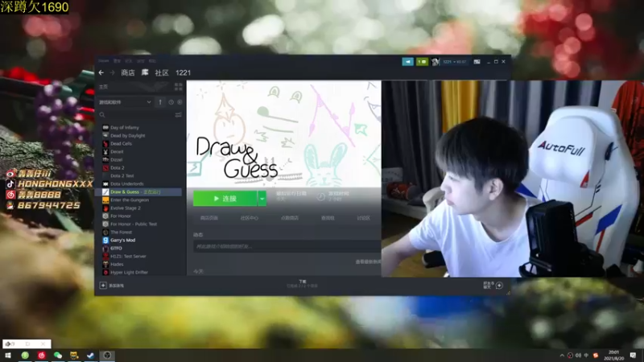Open the green 360 browser taskbar icon
644x362 pixels.
25,356
